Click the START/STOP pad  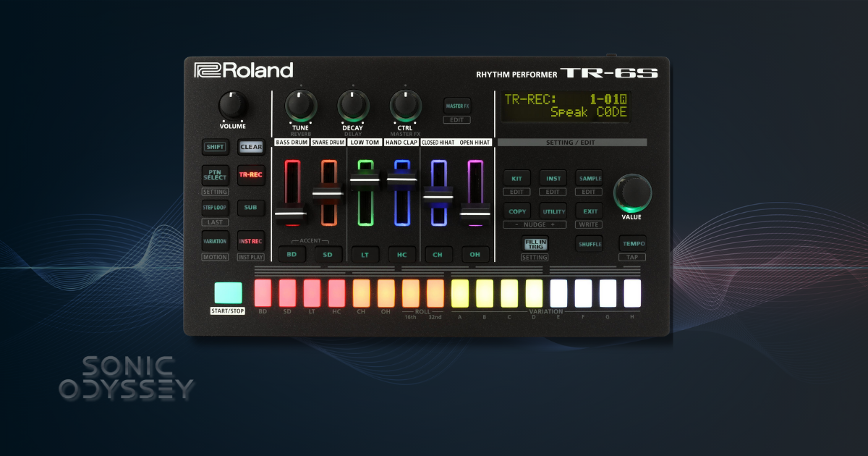coord(228,292)
